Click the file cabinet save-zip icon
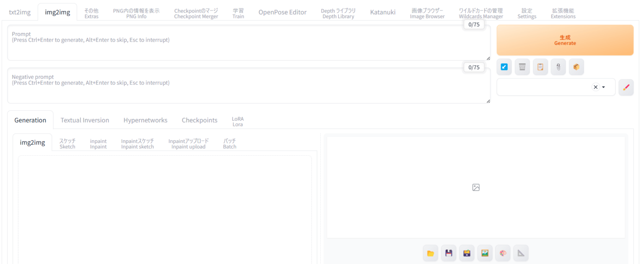The image size is (644, 264). [x=467, y=253]
